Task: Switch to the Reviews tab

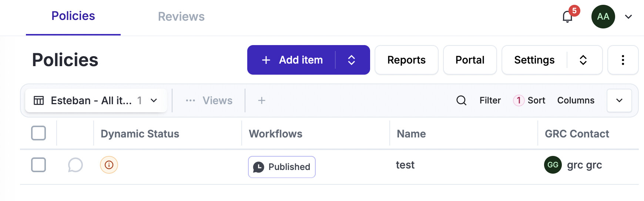Action: tap(181, 17)
